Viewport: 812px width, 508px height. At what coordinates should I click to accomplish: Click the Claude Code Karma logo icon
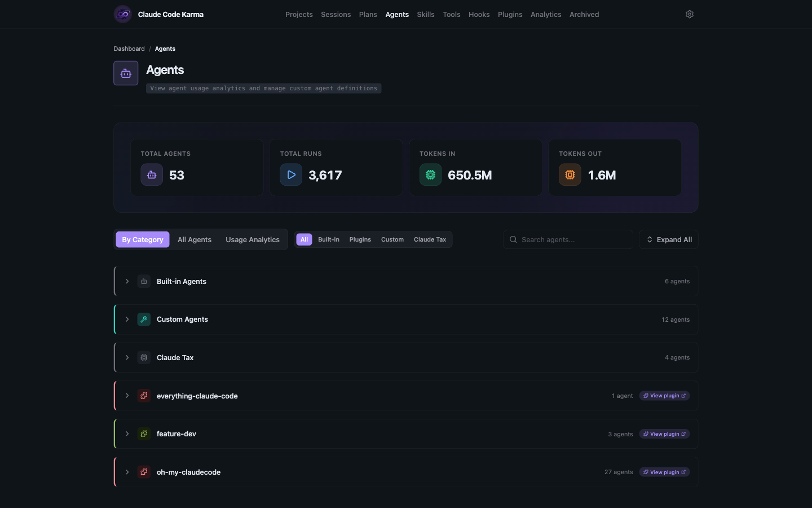122,14
